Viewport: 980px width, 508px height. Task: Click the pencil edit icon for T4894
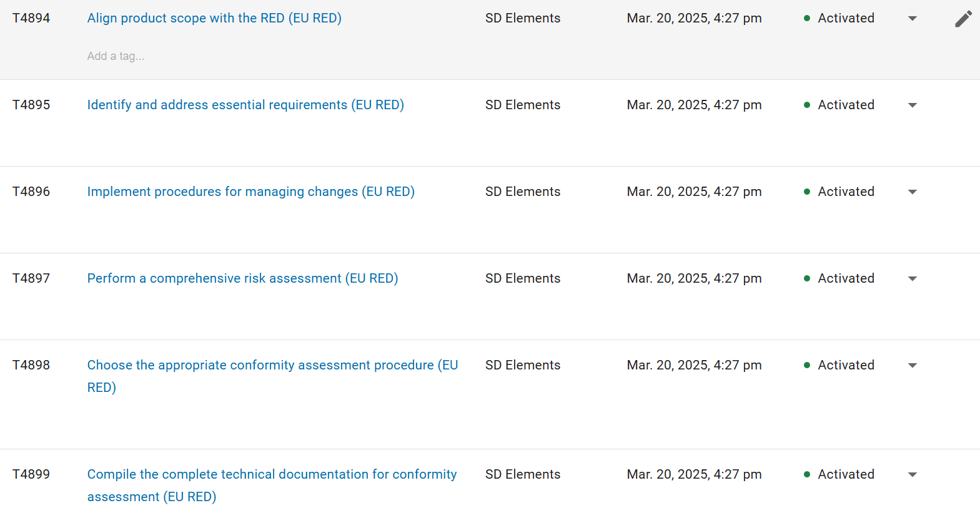pos(963,19)
